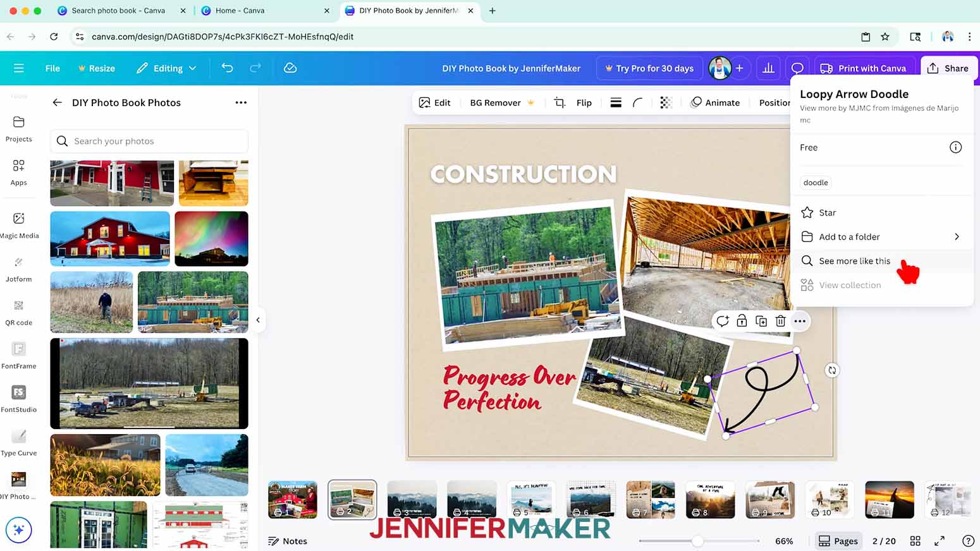Screen dimensions: 980x551
Task: Show info for the Free license
Action: (955, 147)
